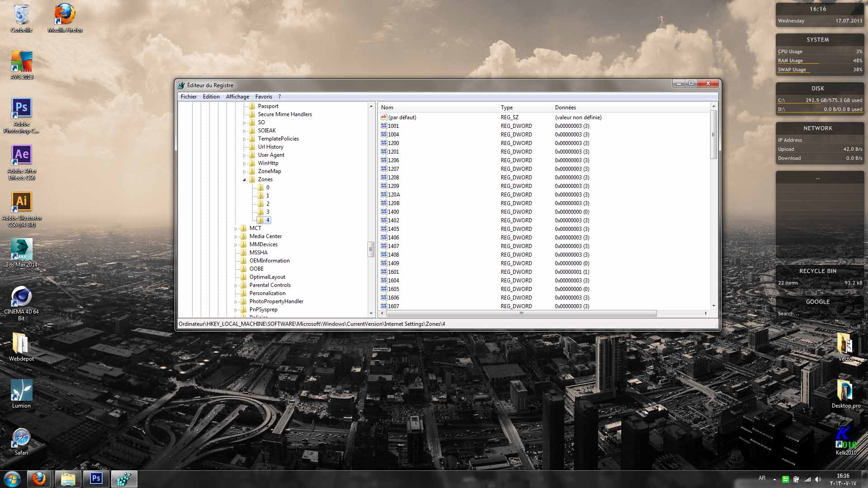Open the Mozilla Firefox desktop shortcut
The width and height of the screenshot is (868, 488).
pyautogui.click(x=65, y=18)
